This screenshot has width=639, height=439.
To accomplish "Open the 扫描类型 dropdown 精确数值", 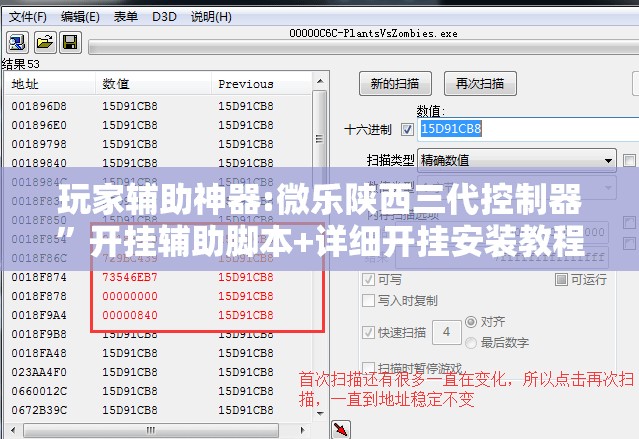I will click(x=517, y=160).
